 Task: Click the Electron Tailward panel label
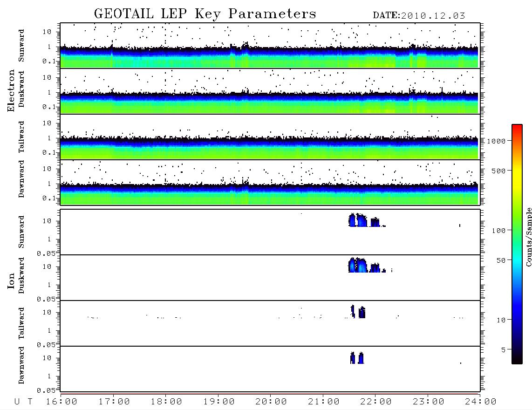[x=21, y=137]
